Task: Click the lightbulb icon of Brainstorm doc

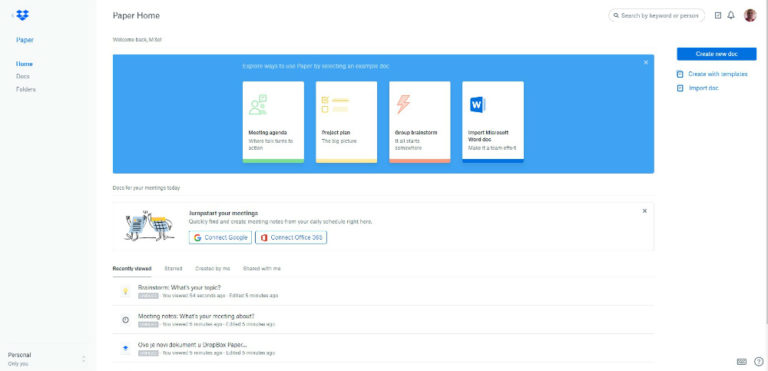Action: point(125,291)
